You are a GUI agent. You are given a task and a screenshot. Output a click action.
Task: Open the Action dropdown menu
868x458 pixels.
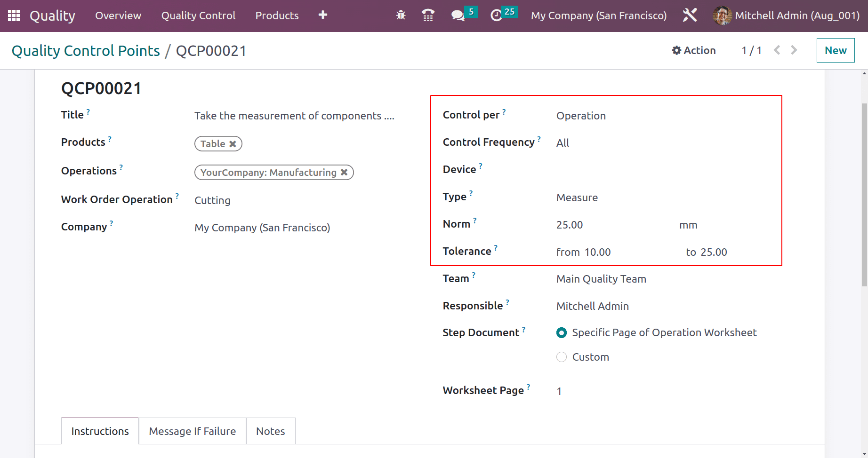click(694, 50)
